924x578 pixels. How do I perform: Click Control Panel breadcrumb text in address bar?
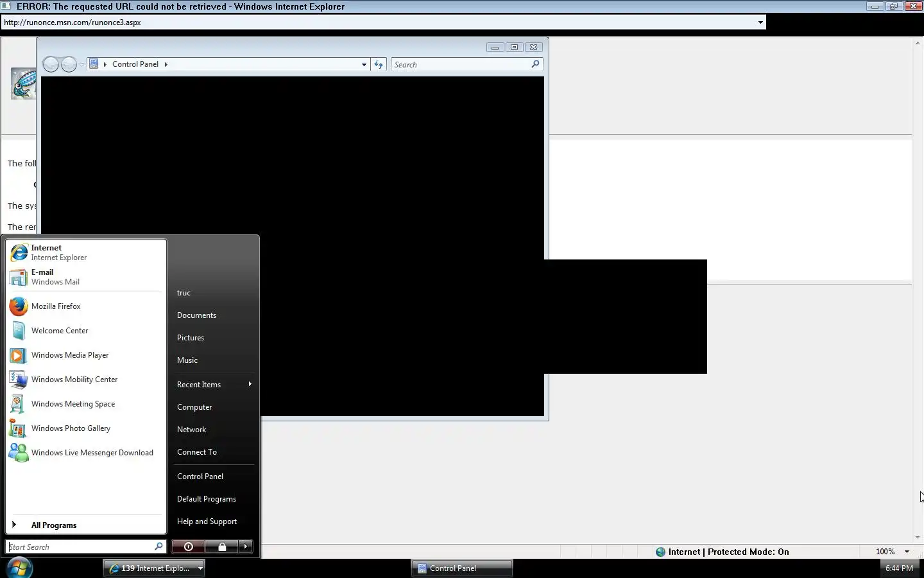tap(135, 64)
